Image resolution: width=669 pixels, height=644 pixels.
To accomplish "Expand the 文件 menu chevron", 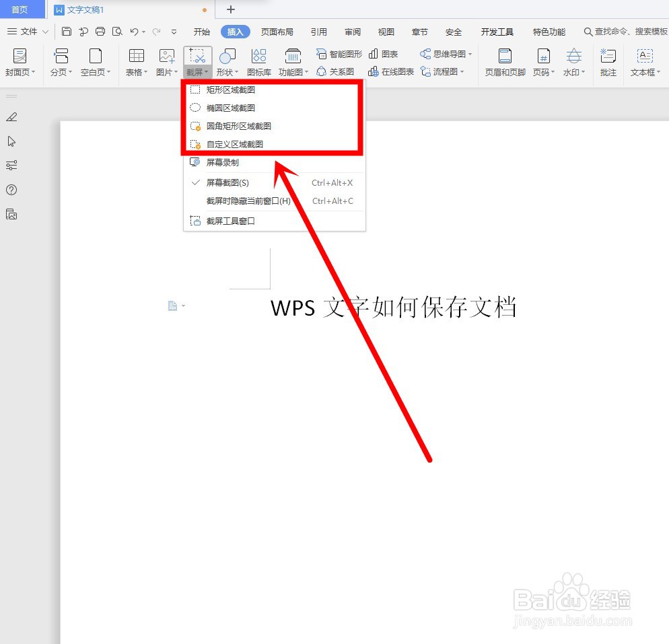I will point(45,32).
